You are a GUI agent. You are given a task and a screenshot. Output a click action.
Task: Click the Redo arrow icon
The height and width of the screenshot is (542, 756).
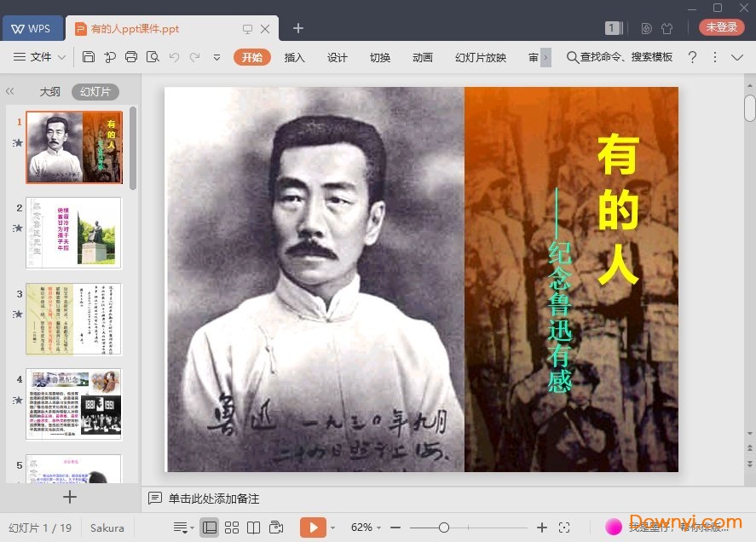[196, 57]
